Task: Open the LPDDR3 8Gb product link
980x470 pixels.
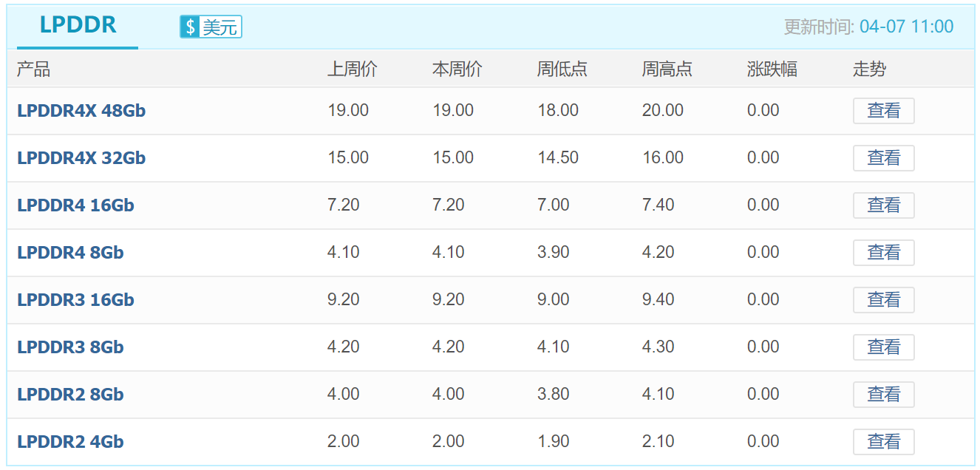Action: click(x=70, y=347)
